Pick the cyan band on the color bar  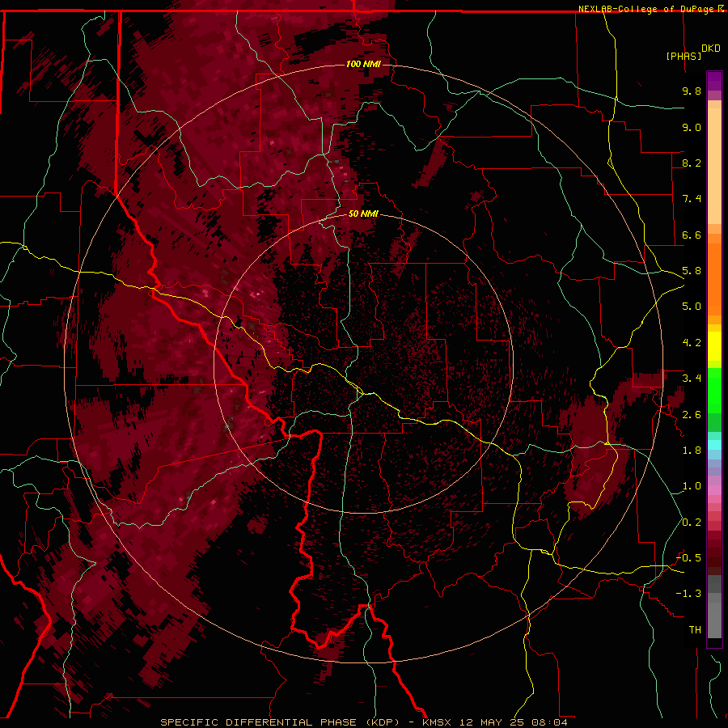click(714, 444)
